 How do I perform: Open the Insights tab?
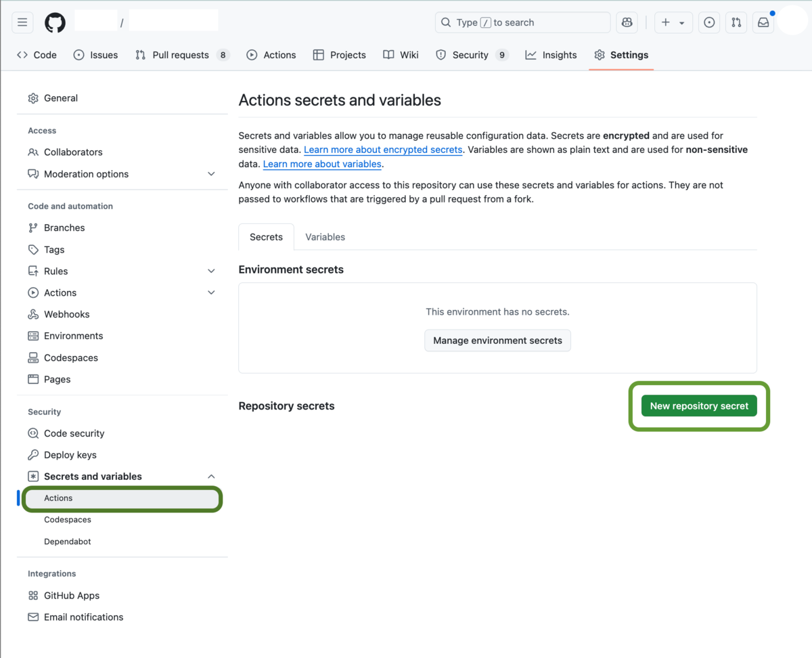coord(551,55)
